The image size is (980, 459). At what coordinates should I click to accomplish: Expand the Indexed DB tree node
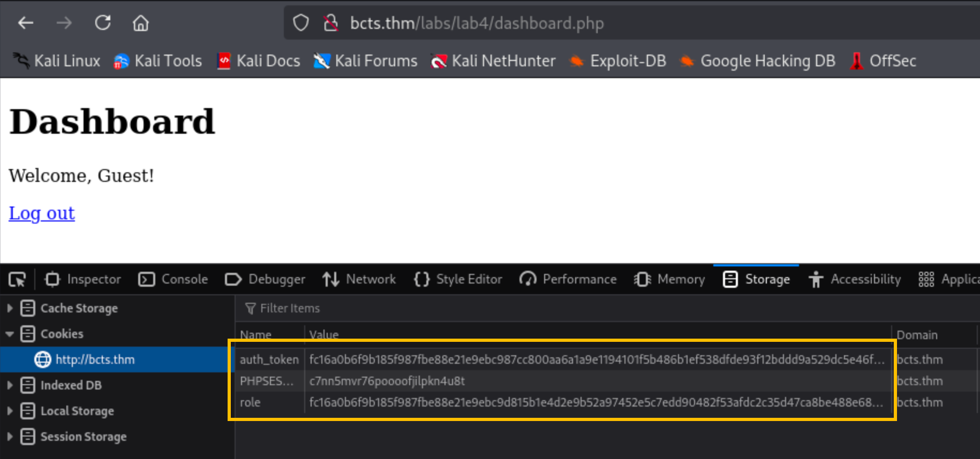10,385
